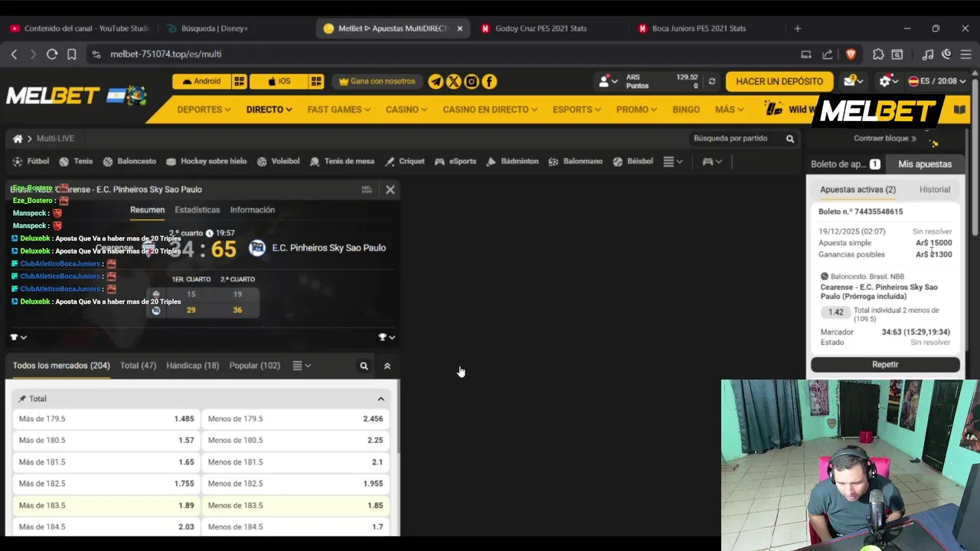Select eSports sport filter

point(455,161)
